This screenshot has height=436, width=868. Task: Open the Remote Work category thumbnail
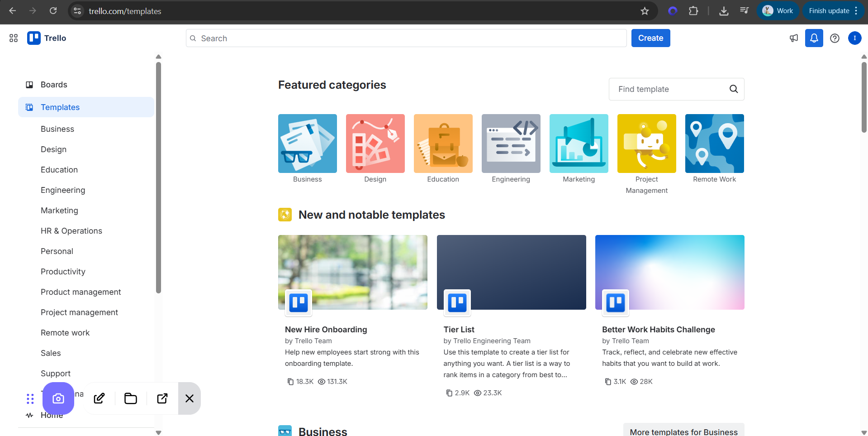coord(715,144)
